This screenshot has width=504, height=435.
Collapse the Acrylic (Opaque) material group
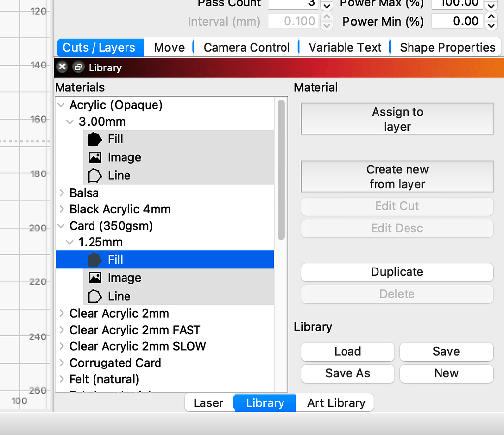(x=61, y=105)
